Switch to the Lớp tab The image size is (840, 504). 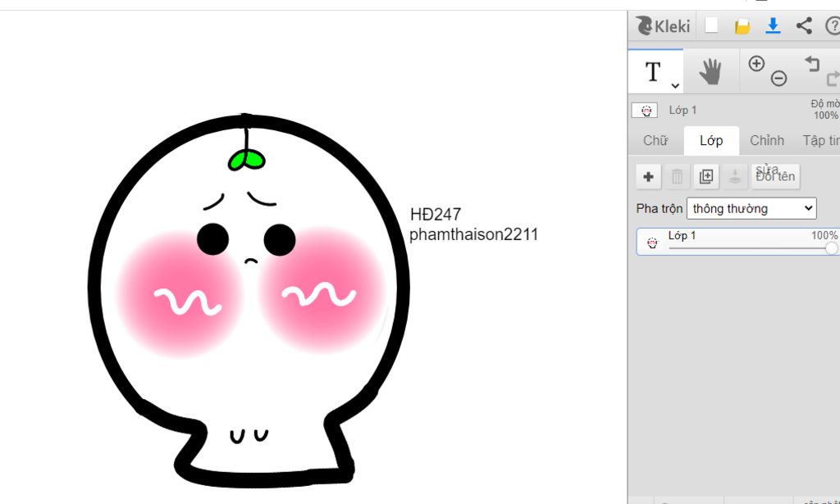coord(711,141)
